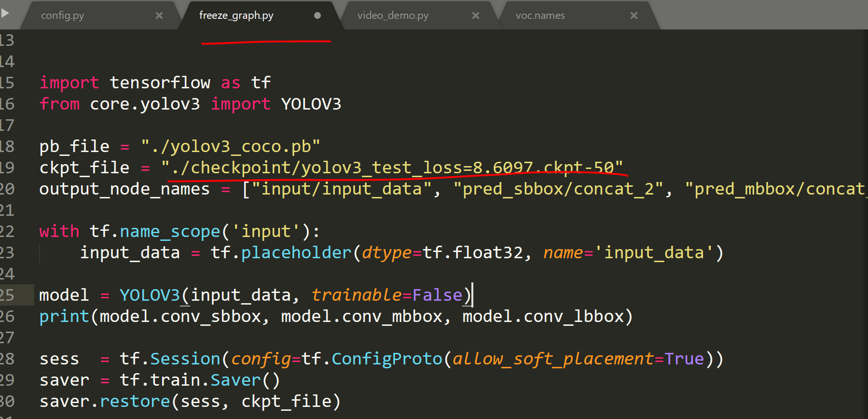Click the 'output_node_names' variable name
Viewport: 868px width, 419px height.
pos(124,189)
